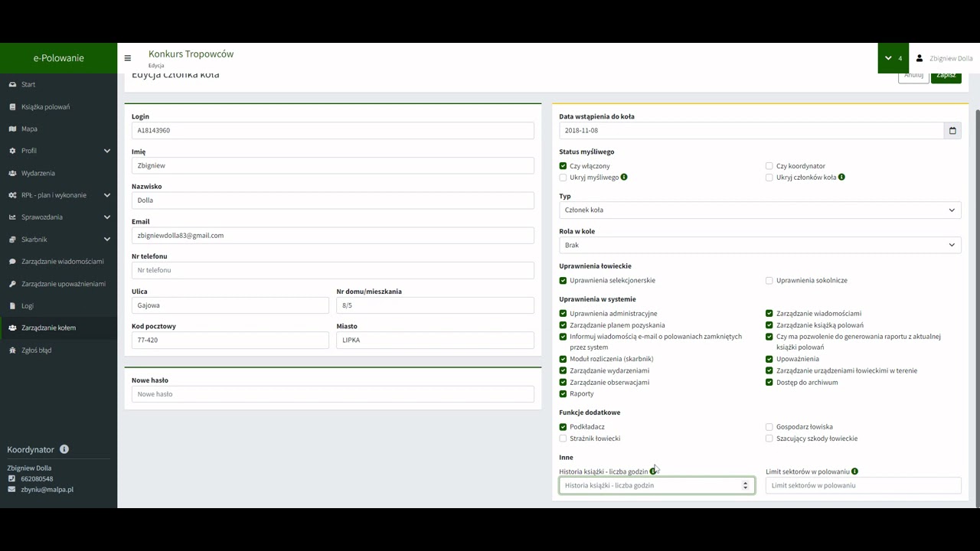Expand the Skarbnik submenu
The width and height of the screenshot is (980, 551).
tap(107, 240)
